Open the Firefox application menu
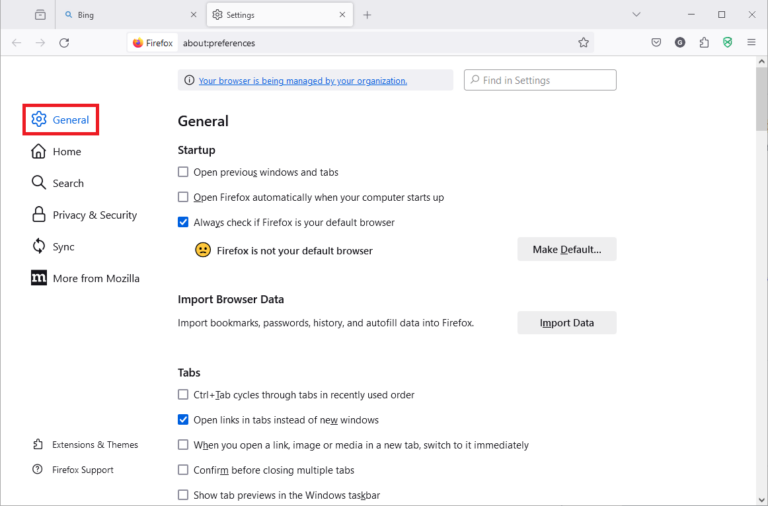768x506 pixels. point(751,43)
